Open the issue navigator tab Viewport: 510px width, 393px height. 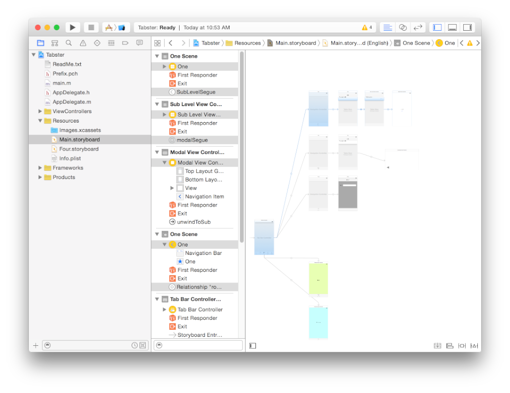point(83,43)
